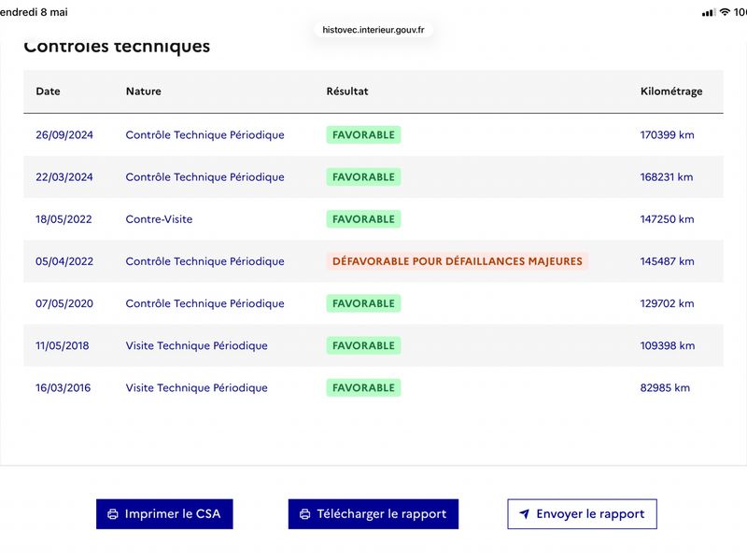Viewport: 747px width, 560px height.
Task: Click the printer icon in Télécharger le rapport
Action: click(x=305, y=514)
